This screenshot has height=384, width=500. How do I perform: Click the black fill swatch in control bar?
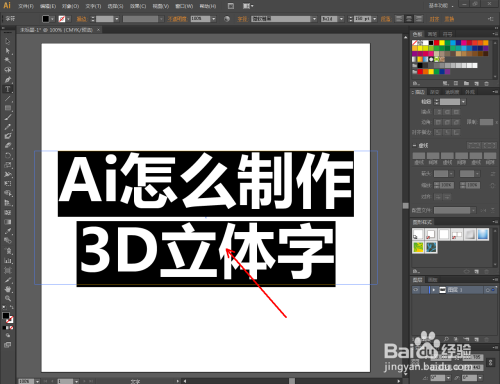[46, 19]
